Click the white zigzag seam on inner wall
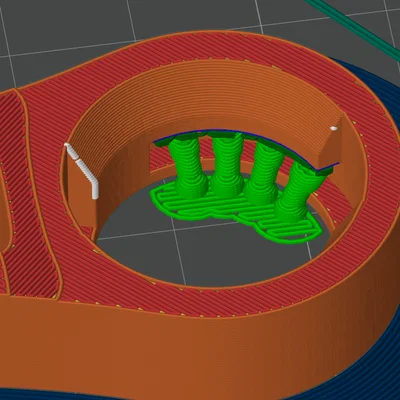This screenshot has width=400, height=400. click(82, 171)
